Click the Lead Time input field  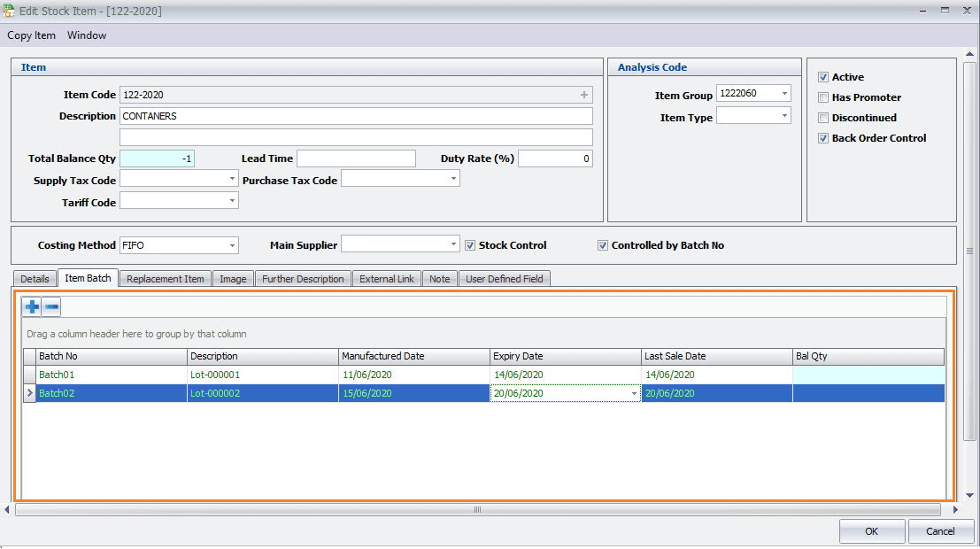pyautogui.click(x=356, y=159)
